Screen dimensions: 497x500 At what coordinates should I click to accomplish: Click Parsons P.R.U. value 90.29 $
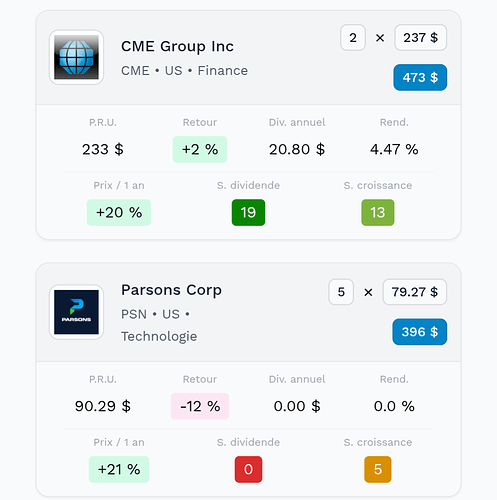[103, 406]
